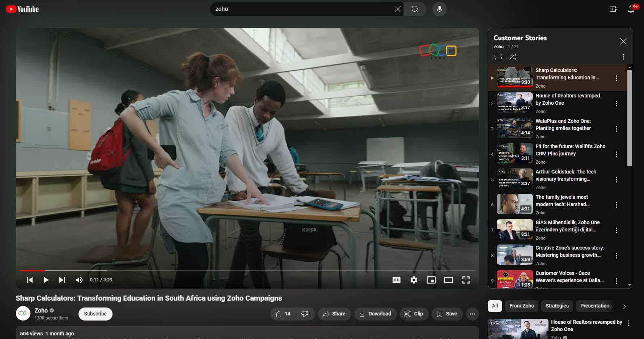The image size is (644, 339).
Task: Dislike the video
Action: 305,314
